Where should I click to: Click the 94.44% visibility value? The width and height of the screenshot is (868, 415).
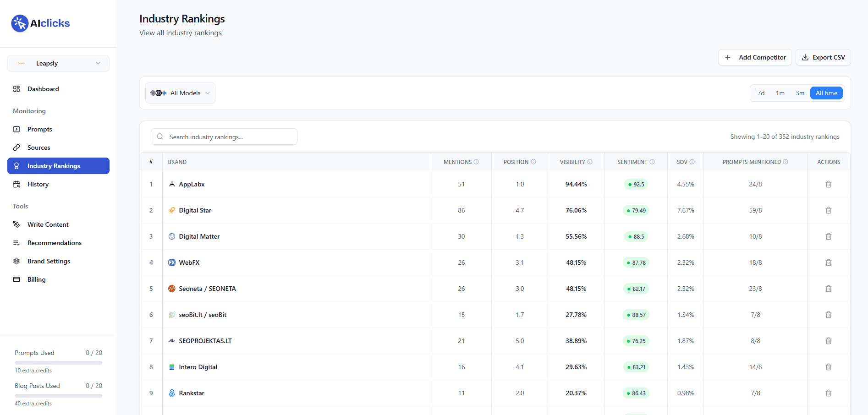click(x=576, y=184)
